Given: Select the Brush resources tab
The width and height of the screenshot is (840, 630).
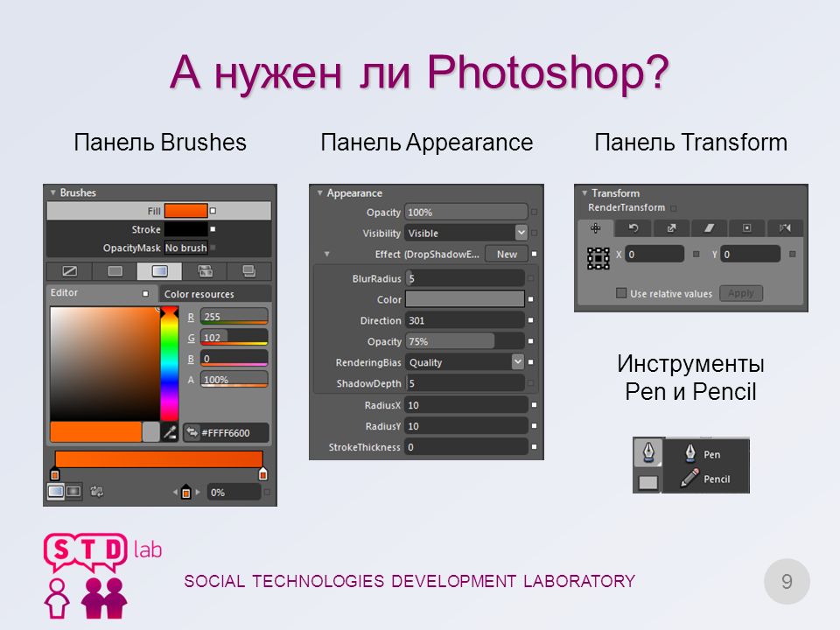Looking at the screenshot, I should [x=249, y=271].
